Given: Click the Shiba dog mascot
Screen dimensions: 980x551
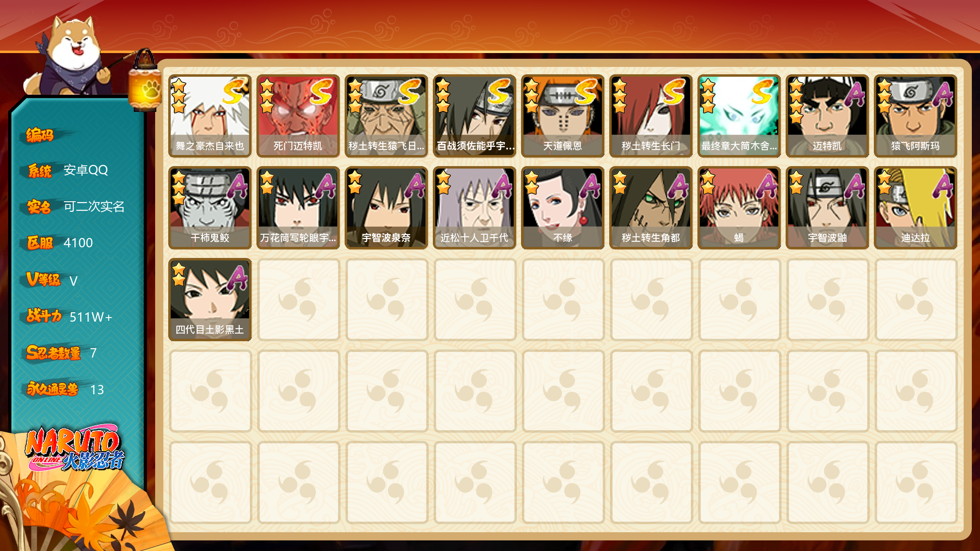Looking at the screenshot, I should point(69,55).
